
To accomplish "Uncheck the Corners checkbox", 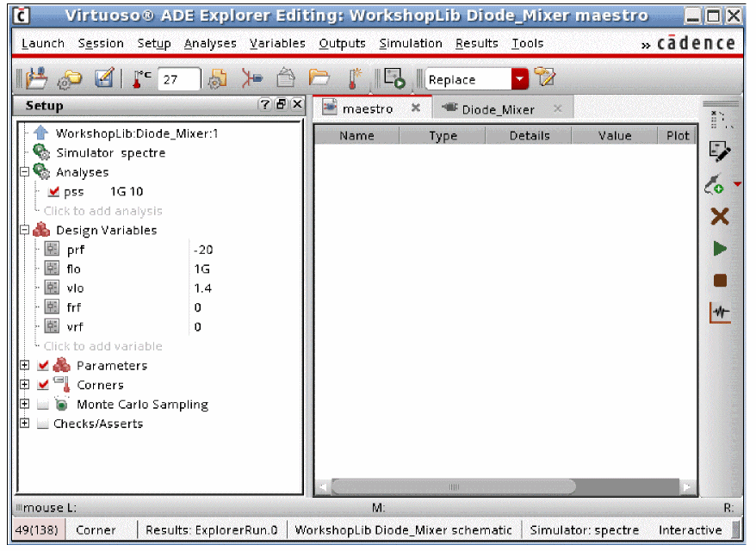I will tap(43, 385).
